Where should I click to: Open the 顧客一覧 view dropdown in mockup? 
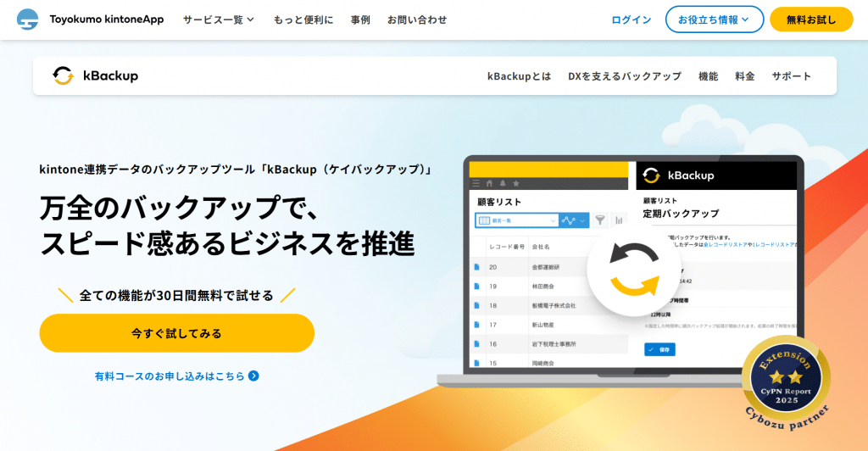tap(516, 220)
